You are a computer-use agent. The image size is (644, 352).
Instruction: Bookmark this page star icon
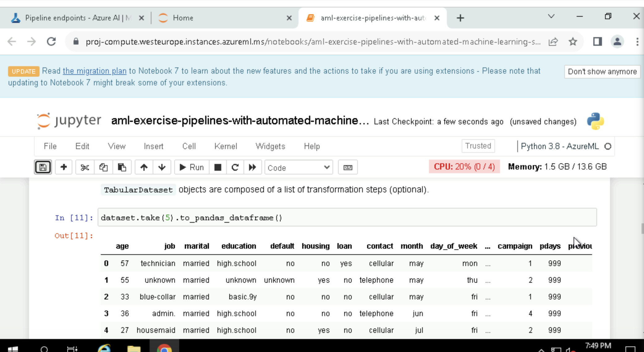(x=573, y=41)
